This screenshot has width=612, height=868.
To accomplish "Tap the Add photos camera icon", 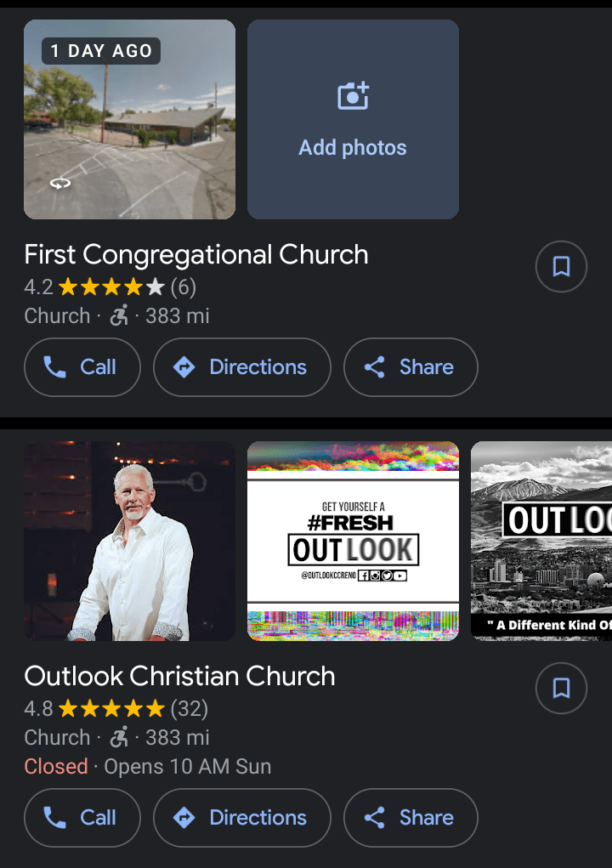I will click(353, 97).
